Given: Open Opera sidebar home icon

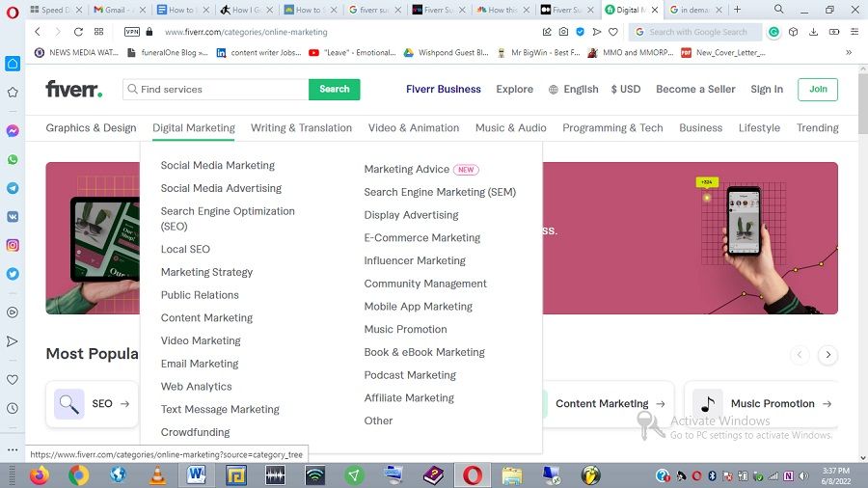Looking at the screenshot, I should click(13, 64).
